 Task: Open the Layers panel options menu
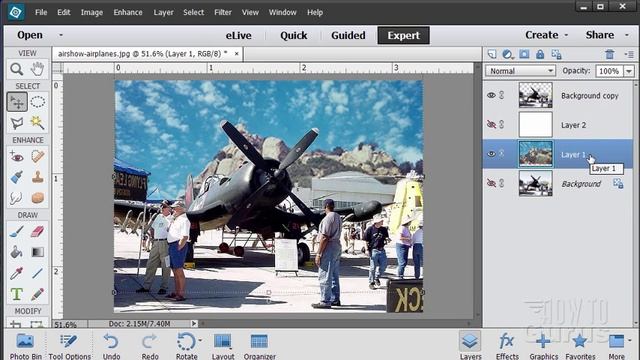click(629, 54)
